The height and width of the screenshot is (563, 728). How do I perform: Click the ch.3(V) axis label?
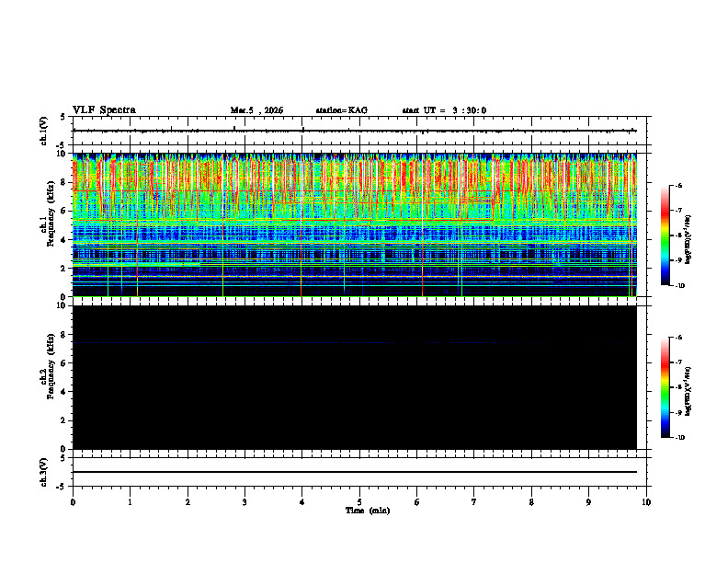(x=44, y=472)
